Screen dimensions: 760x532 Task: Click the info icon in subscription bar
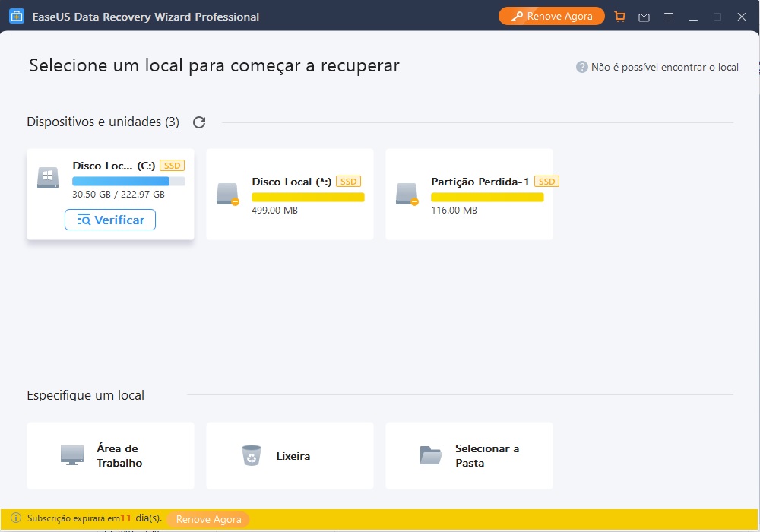click(16, 518)
